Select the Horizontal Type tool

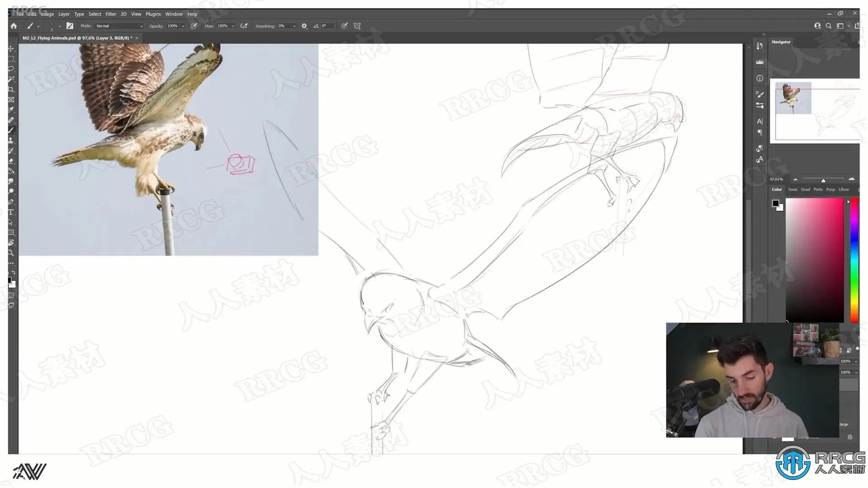coord(11,212)
